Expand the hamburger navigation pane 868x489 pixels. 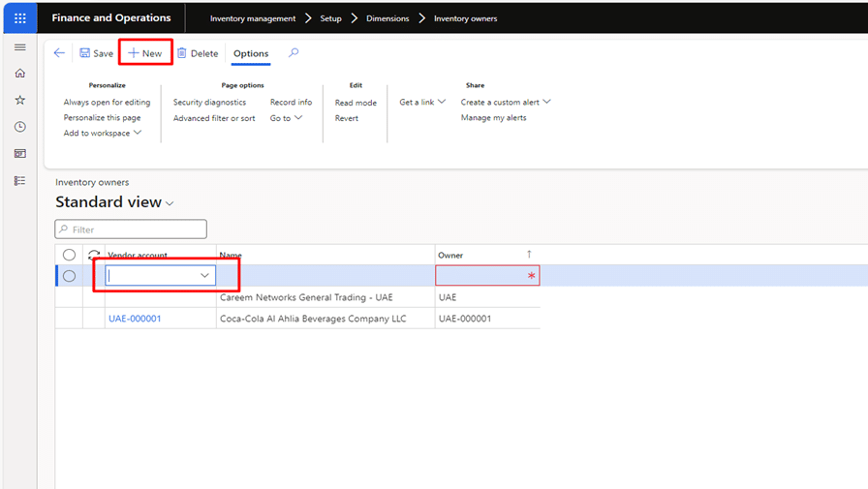tap(20, 47)
